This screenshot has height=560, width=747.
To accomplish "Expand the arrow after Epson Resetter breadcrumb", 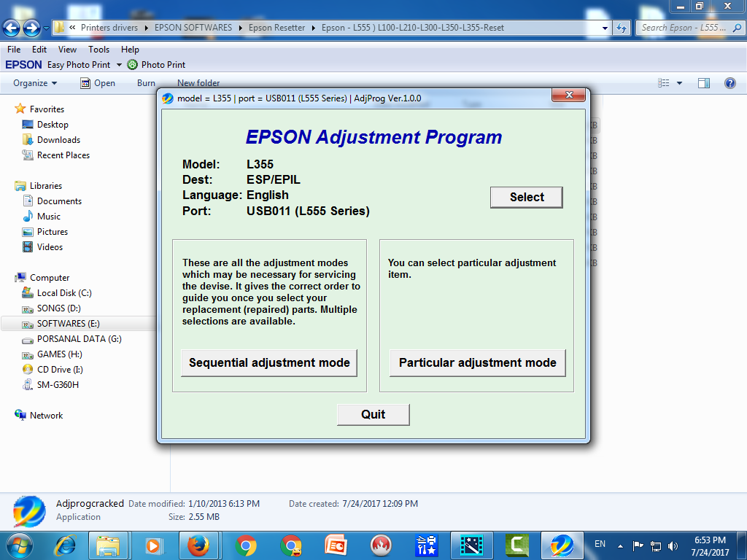I will tap(314, 28).
